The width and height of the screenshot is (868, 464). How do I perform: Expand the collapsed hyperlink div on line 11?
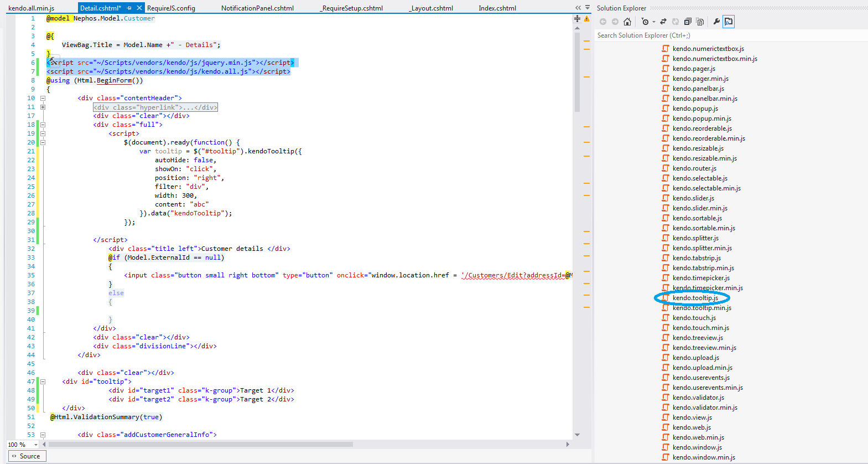tap(43, 107)
